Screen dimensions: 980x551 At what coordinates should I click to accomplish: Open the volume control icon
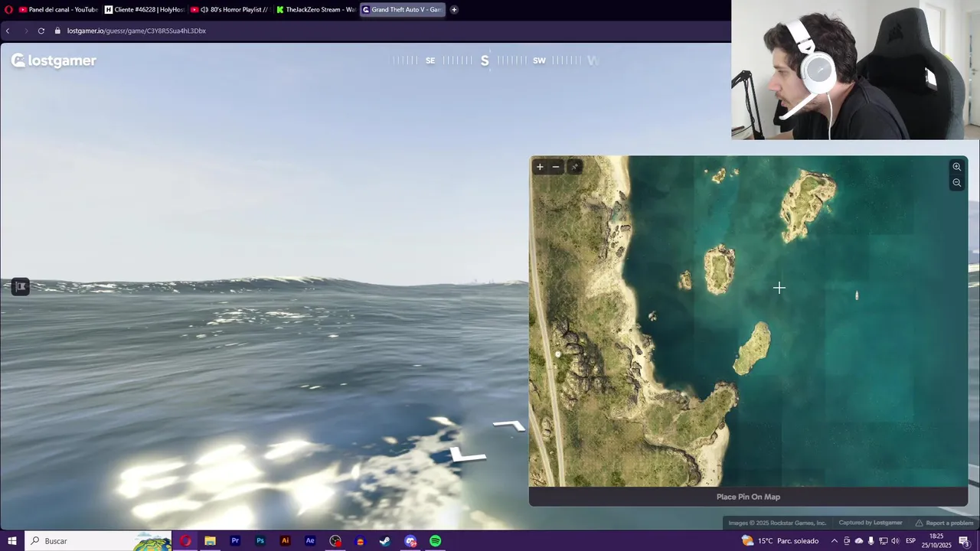click(x=895, y=541)
